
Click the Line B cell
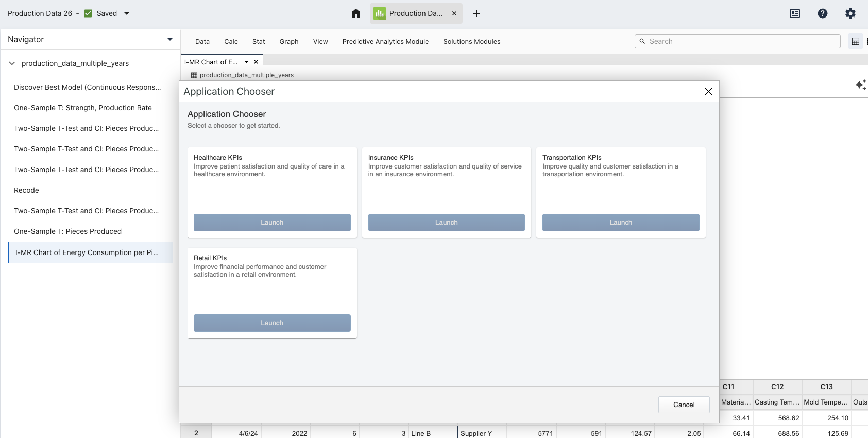433,433
